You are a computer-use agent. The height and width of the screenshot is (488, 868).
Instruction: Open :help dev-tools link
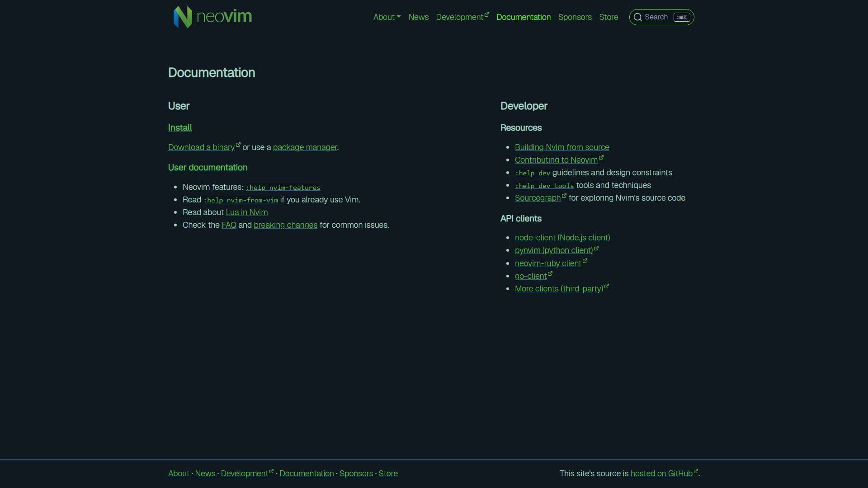[x=544, y=186]
